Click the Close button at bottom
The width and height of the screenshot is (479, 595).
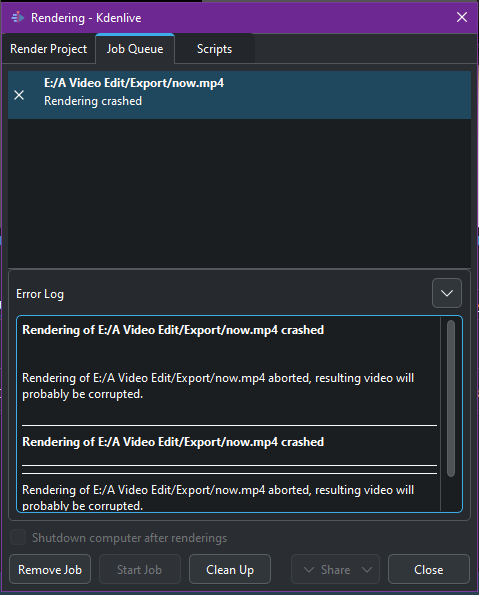pos(429,569)
